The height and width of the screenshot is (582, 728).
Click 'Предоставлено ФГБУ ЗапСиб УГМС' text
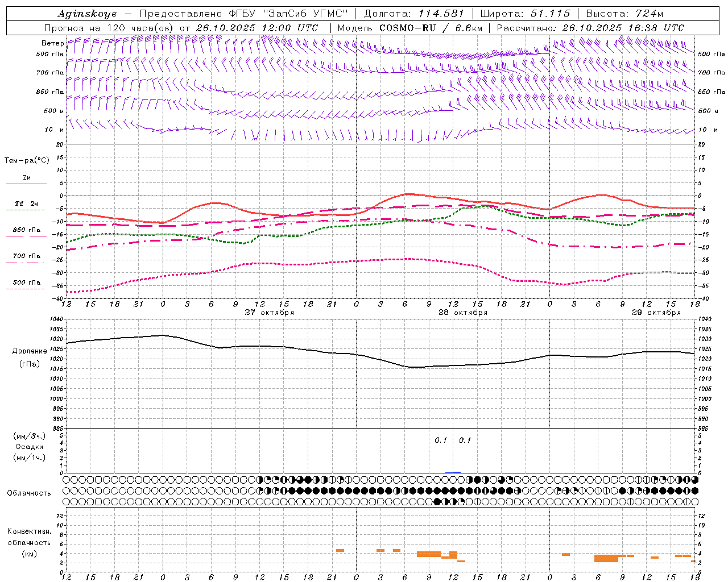(243, 14)
